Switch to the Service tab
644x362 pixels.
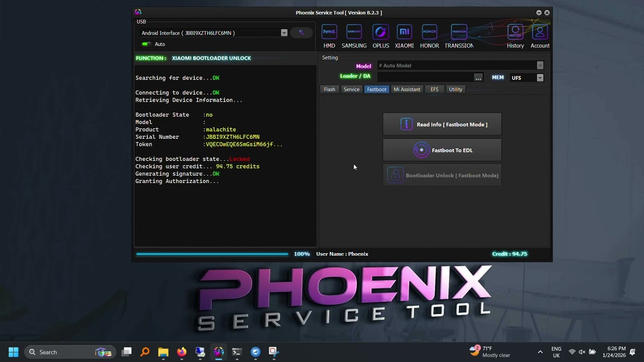click(x=352, y=89)
